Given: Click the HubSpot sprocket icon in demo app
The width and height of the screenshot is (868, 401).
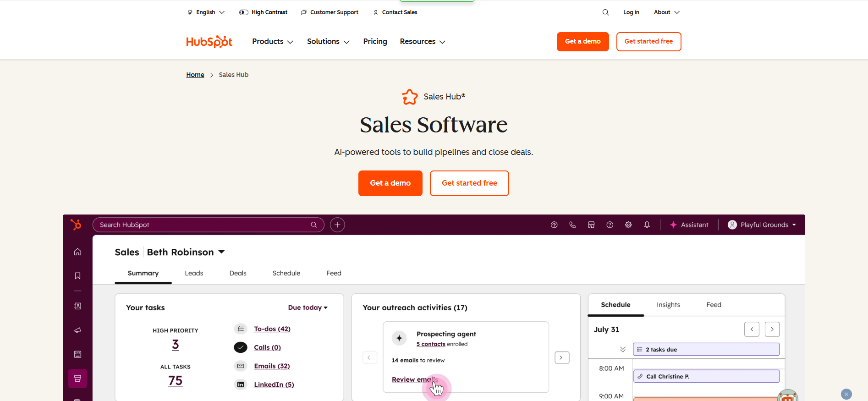Looking at the screenshot, I should 76,225.
